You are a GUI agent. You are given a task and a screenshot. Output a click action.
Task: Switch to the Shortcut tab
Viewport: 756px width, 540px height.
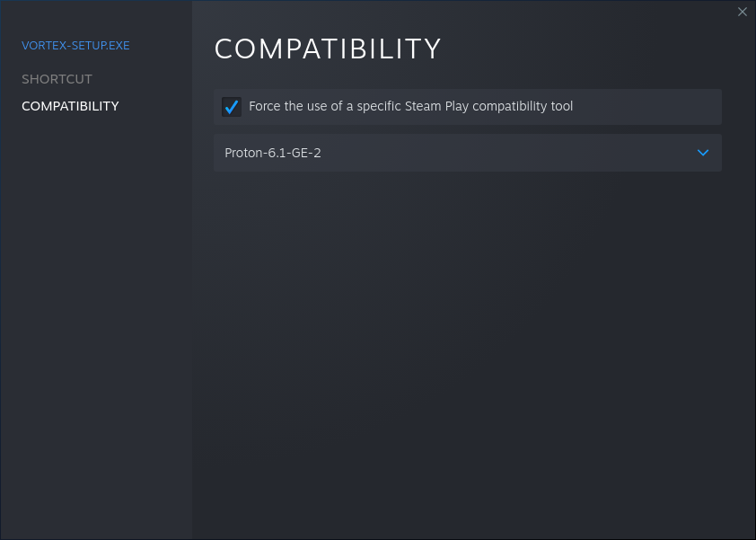(57, 79)
